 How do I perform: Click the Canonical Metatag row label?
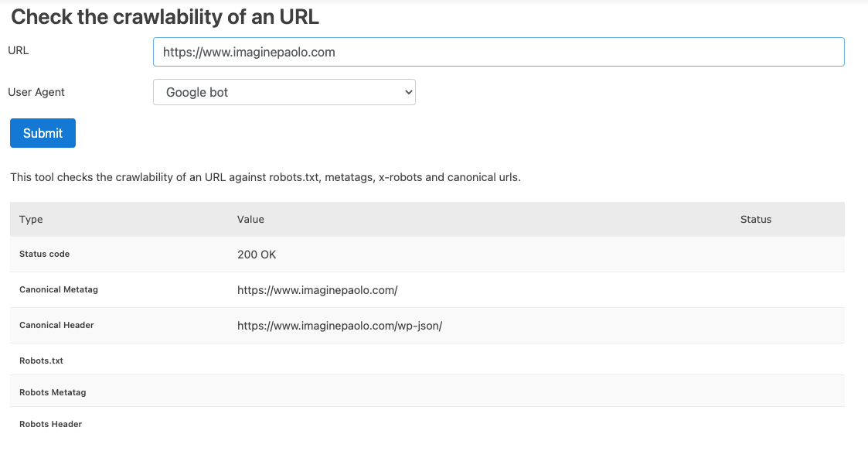pyautogui.click(x=58, y=289)
